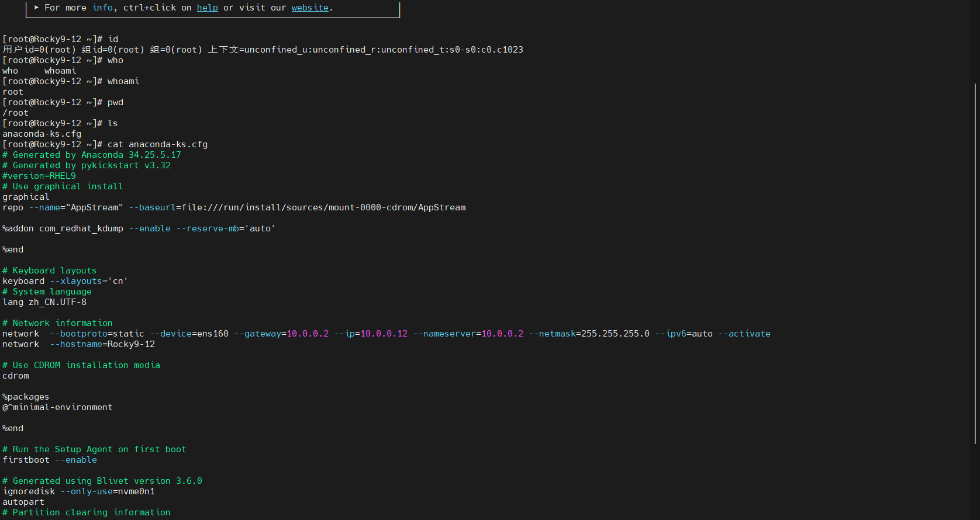Click the '# Use CDROM installation media' comment
Viewport: 980px width, 520px height.
pos(81,365)
